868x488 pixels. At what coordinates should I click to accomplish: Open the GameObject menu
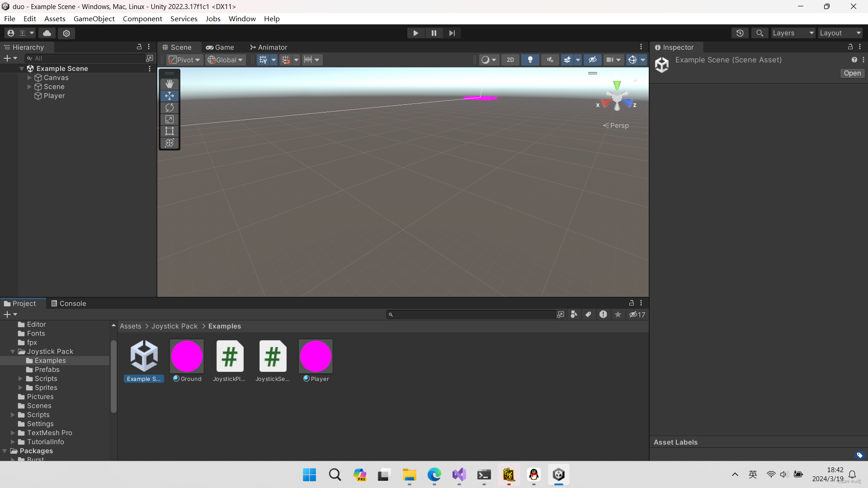(94, 19)
